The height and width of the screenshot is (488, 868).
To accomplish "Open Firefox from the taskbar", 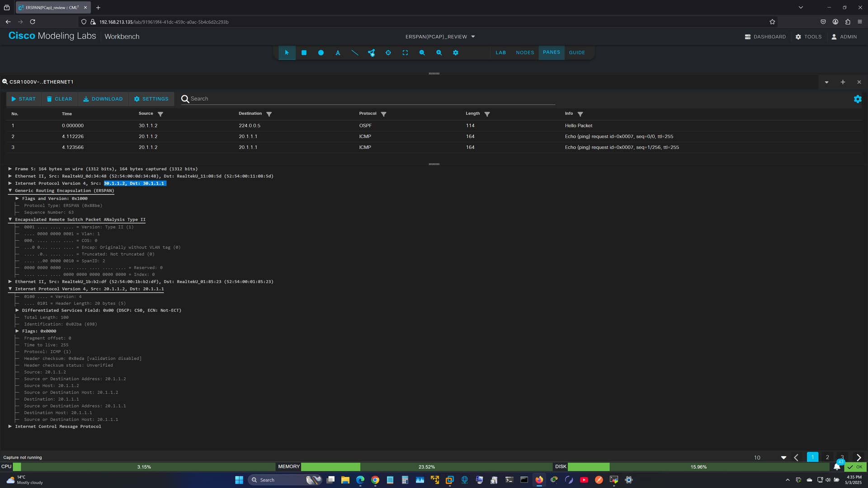I will [x=539, y=480].
